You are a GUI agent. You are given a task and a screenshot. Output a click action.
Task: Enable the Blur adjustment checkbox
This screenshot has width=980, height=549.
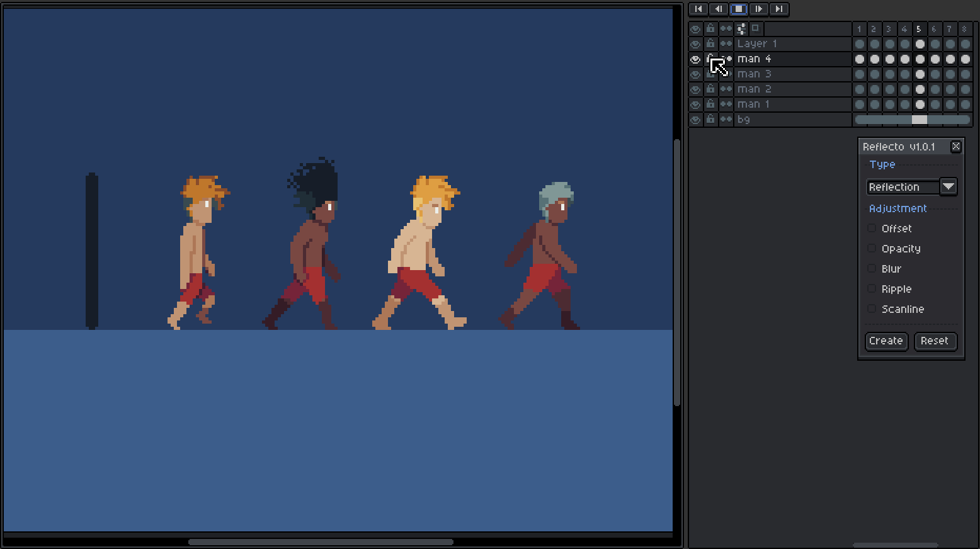pyautogui.click(x=872, y=268)
